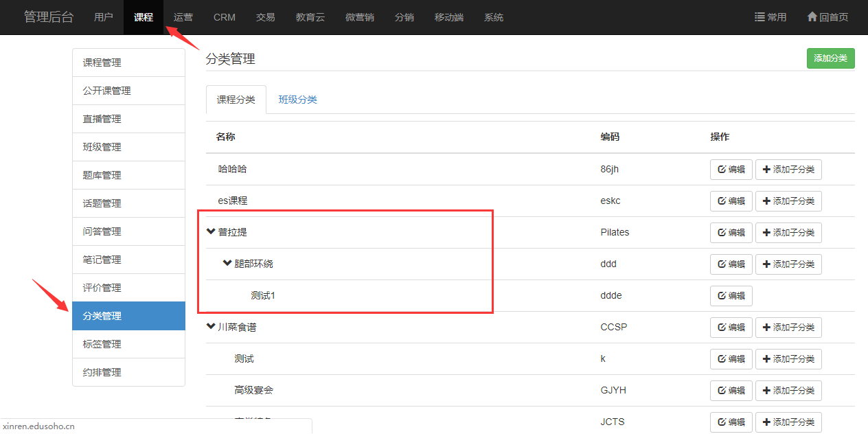Click 编辑 button for 腿部环绕

[731, 264]
